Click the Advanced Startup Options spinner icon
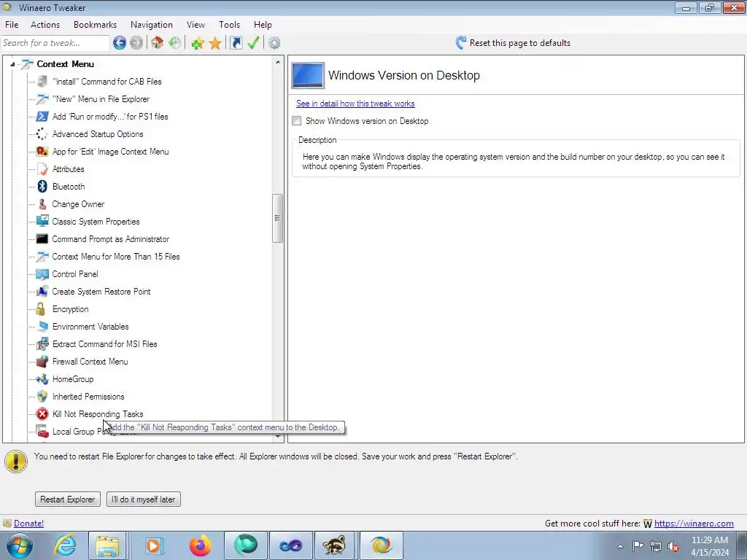 tap(42, 134)
